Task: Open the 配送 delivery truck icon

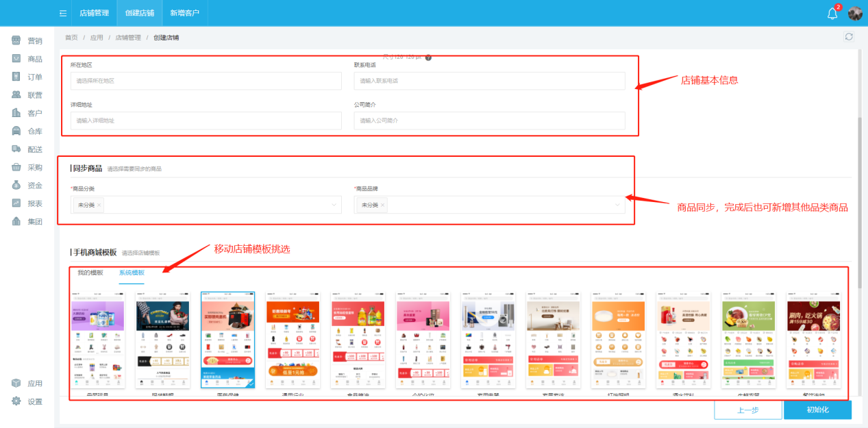Action: pyautogui.click(x=16, y=149)
